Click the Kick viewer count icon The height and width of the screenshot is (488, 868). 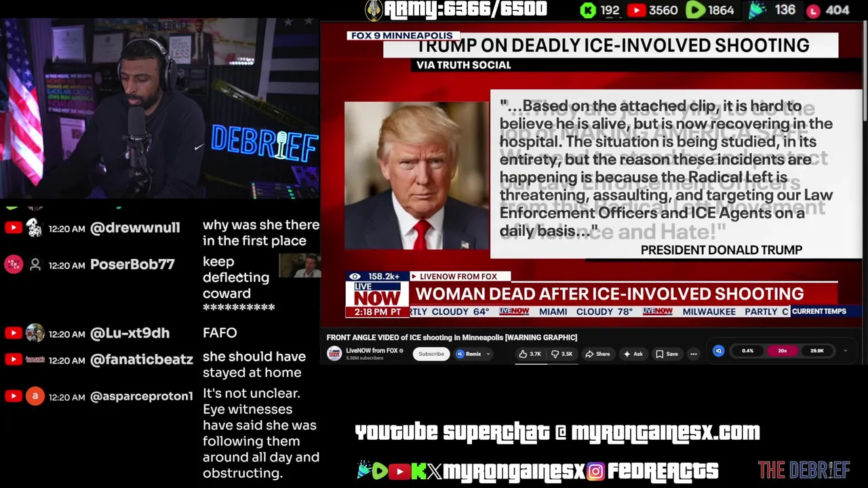pos(588,10)
